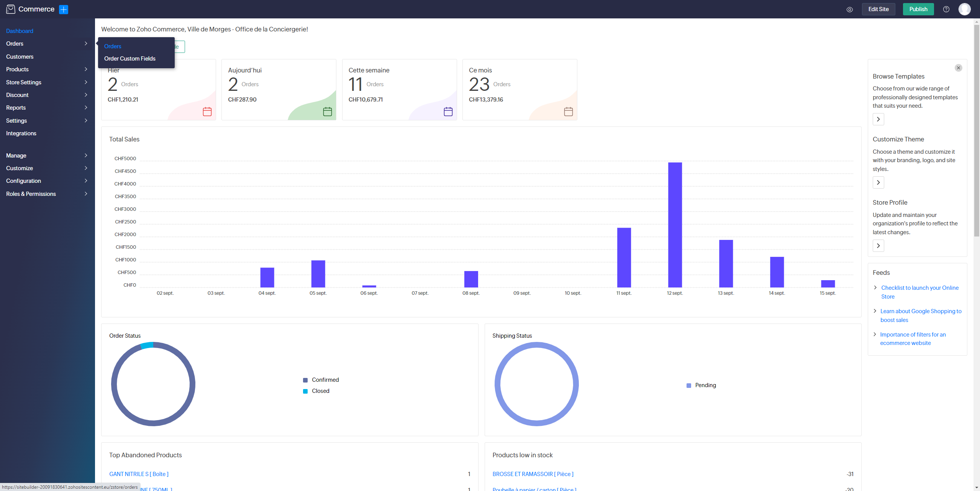Expand the Store Settings sidebar chevron

[86, 82]
